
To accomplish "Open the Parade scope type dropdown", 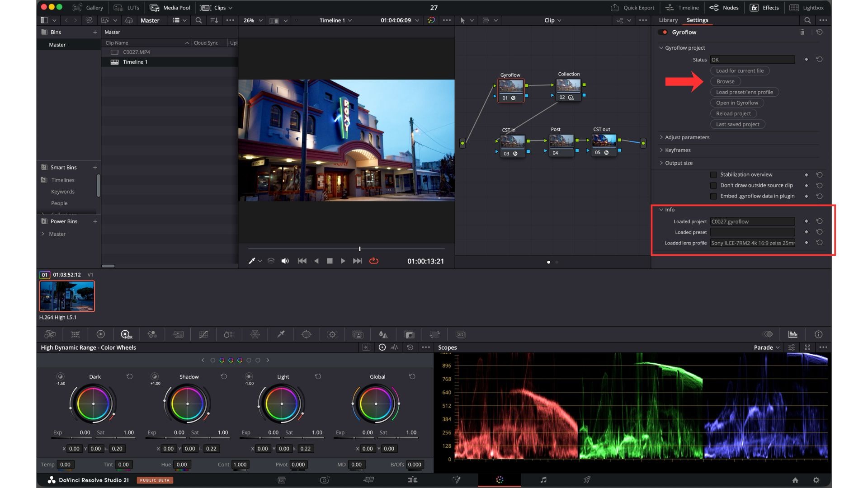I will 767,347.
